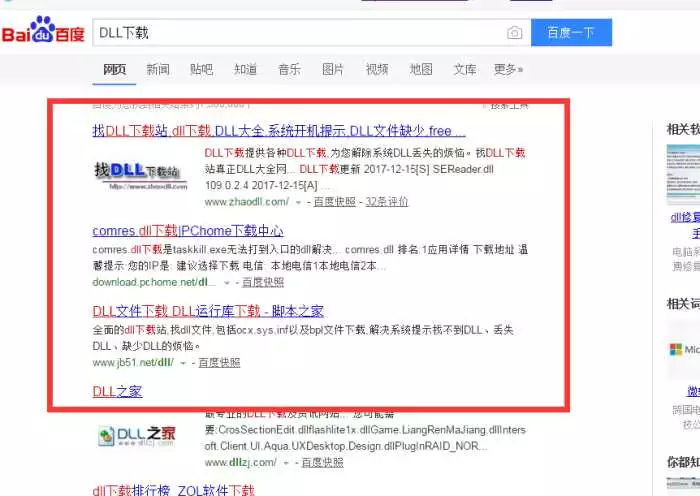The width and height of the screenshot is (700, 496).
Task: Click the Microsoft logo thumbnail in sidebar
Action: [x=684, y=349]
